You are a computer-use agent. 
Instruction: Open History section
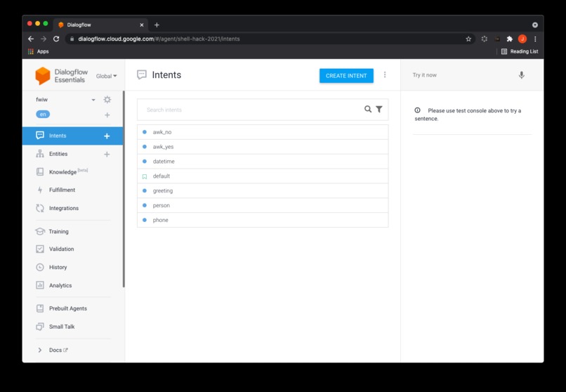[x=58, y=267]
